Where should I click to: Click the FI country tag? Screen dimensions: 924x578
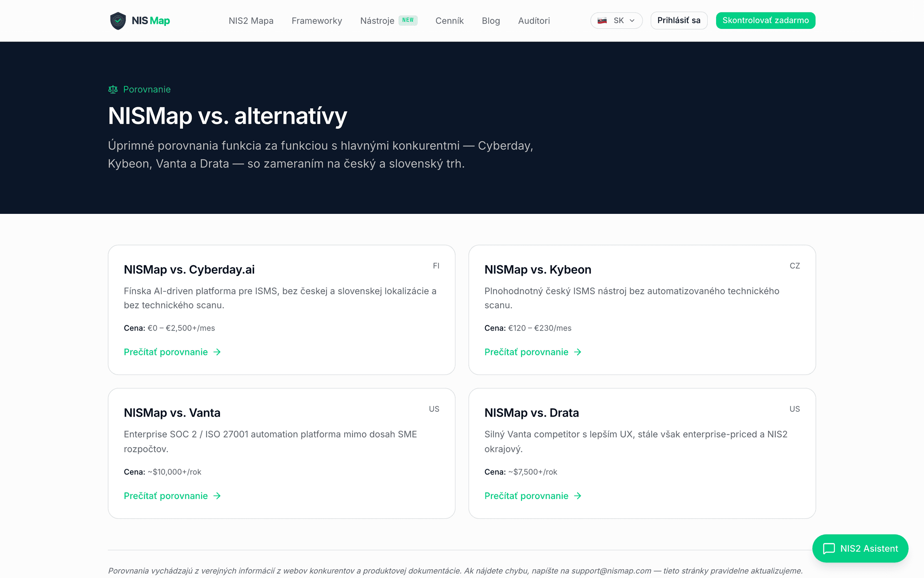click(436, 266)
